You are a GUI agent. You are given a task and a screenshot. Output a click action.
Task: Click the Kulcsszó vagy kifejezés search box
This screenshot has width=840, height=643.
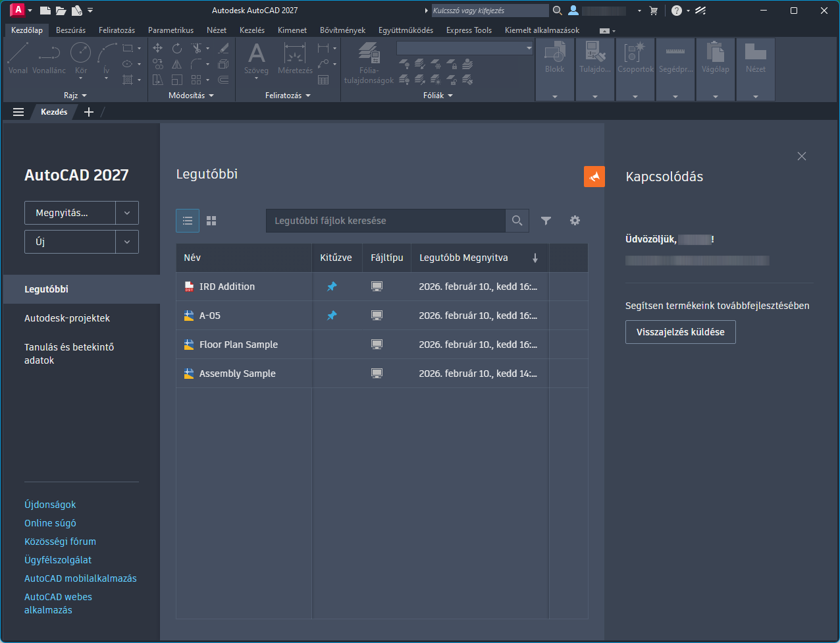tap(490, 11)
